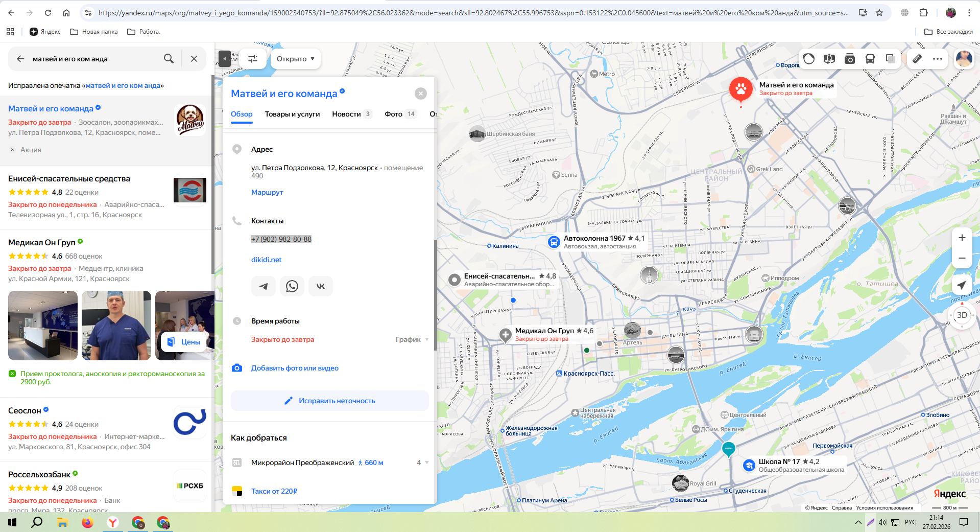This screenshot has height=532, width=980.
Task: Open street panoramas with the camera icon
Action: click(850, 59)
